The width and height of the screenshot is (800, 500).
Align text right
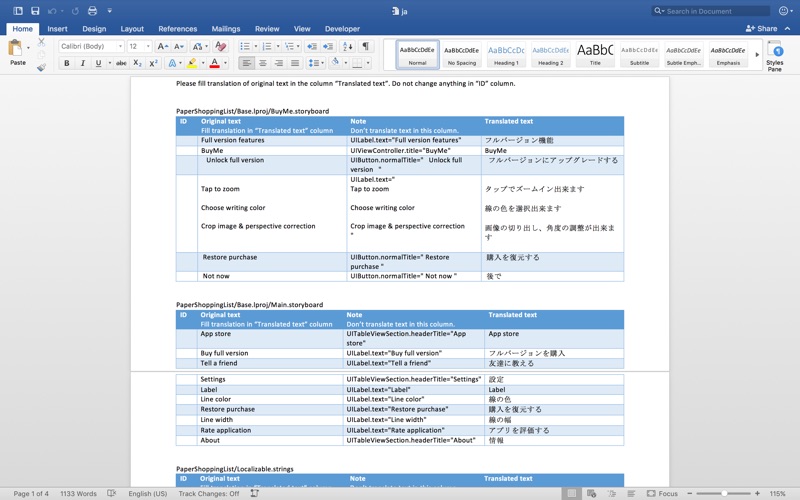tap(279, 63)
